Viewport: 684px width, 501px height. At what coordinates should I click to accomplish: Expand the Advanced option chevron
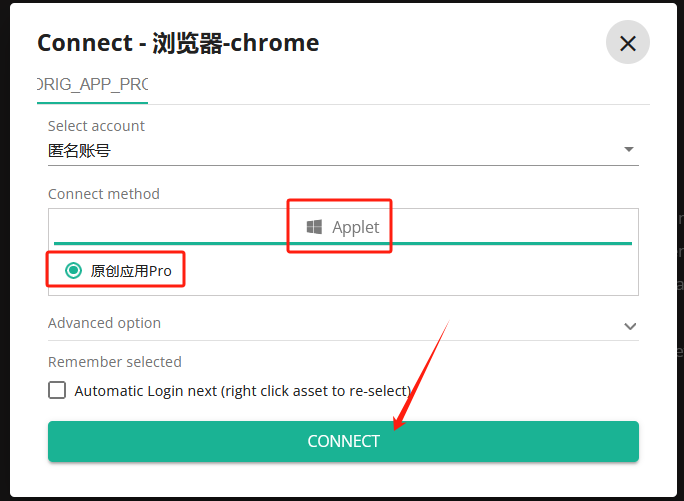point(630,326)
